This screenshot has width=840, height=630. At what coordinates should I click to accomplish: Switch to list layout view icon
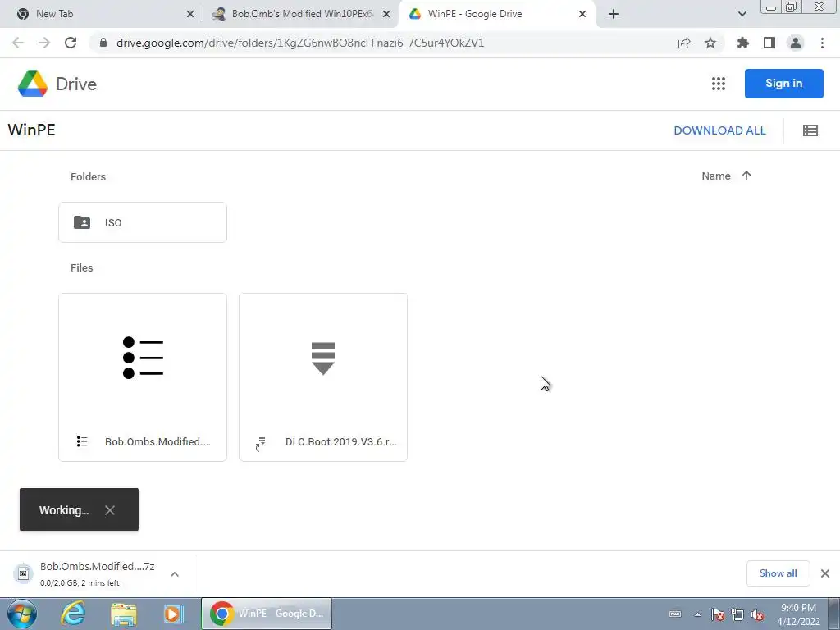[x=810, y=130]
